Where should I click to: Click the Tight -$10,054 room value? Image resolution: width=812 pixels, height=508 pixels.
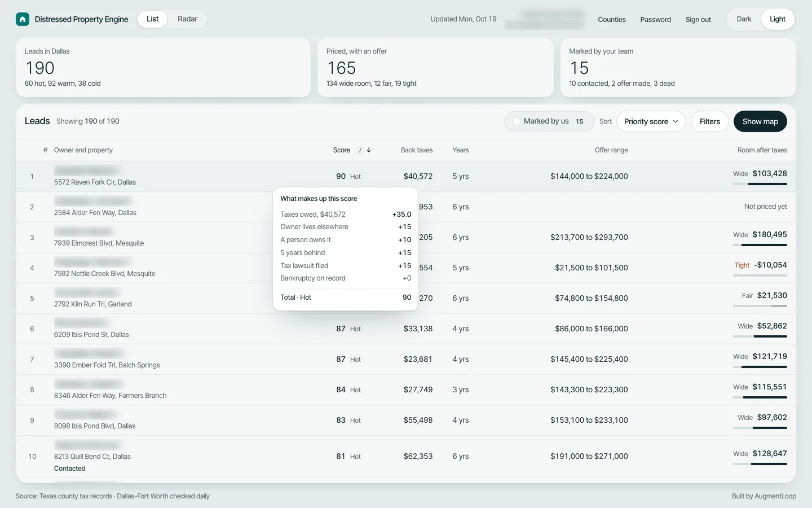click(x=761, y=265)
